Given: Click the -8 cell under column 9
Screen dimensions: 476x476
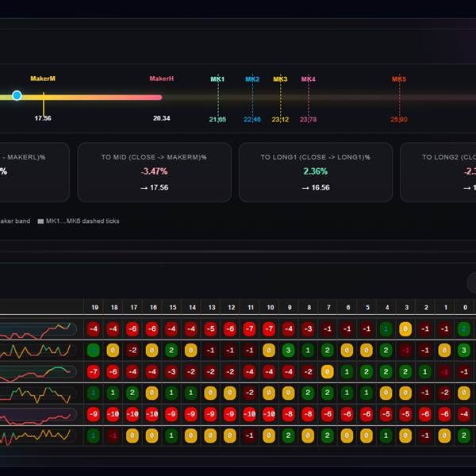Looking at the screenshot, I should (x=289, y=414).
